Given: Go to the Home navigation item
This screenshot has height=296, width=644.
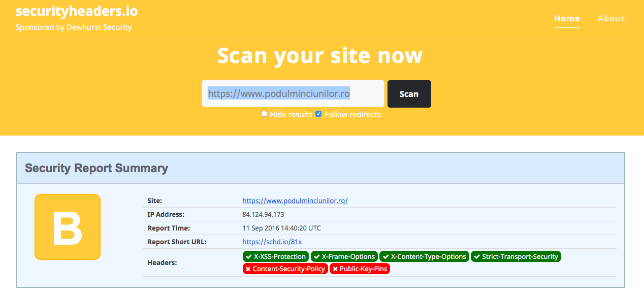Looking at the screenshot, I should [x=567, y=18].
